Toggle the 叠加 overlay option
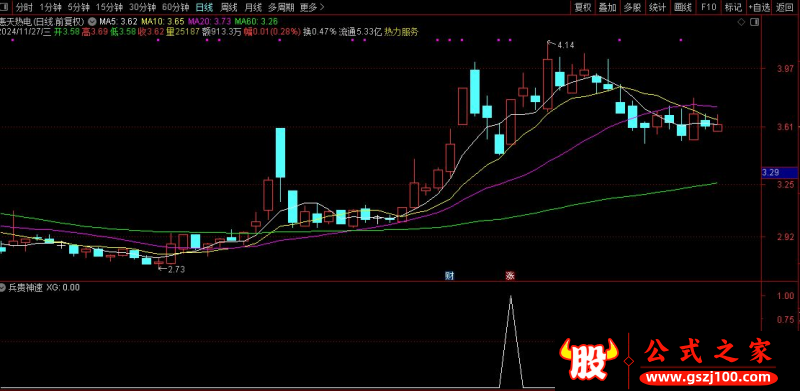Screen dimensions: 800x391 click(x=608, y=7)
